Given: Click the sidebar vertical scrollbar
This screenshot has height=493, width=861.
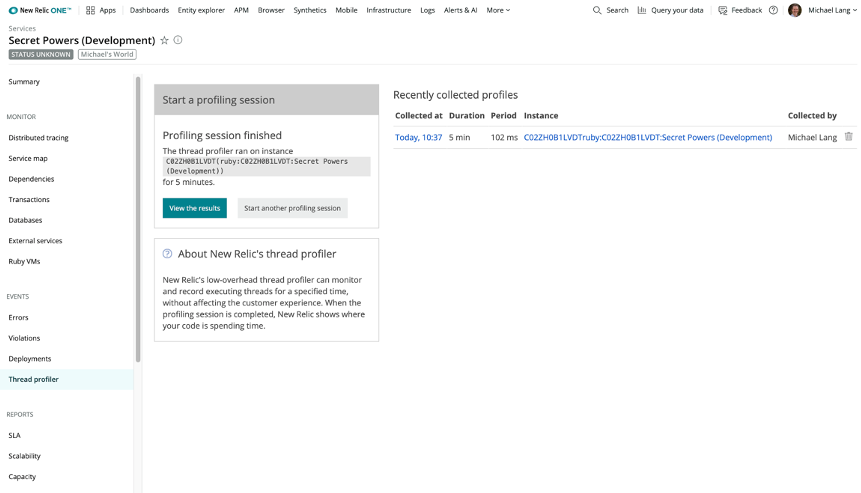Looking at the screenshot, I should [138, 220].
